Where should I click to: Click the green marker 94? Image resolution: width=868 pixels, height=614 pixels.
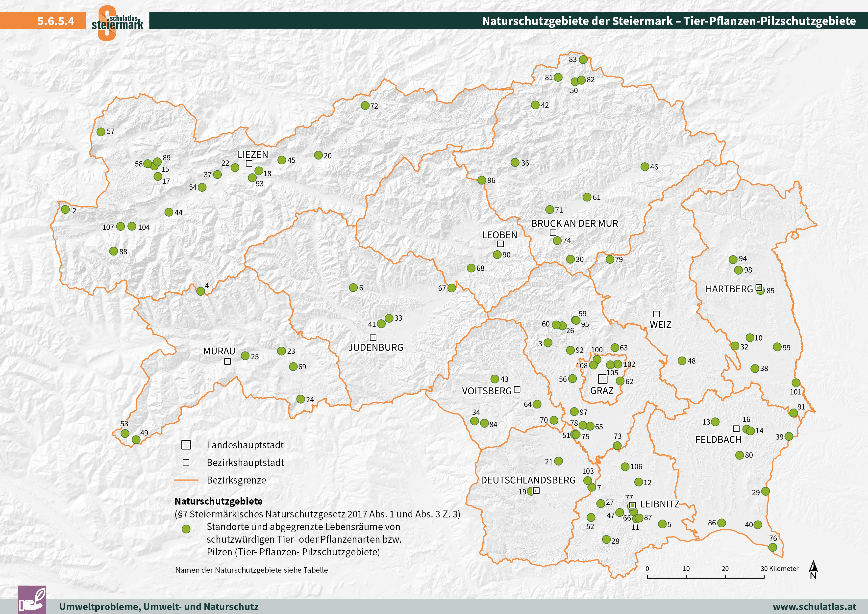coord(733,259)
